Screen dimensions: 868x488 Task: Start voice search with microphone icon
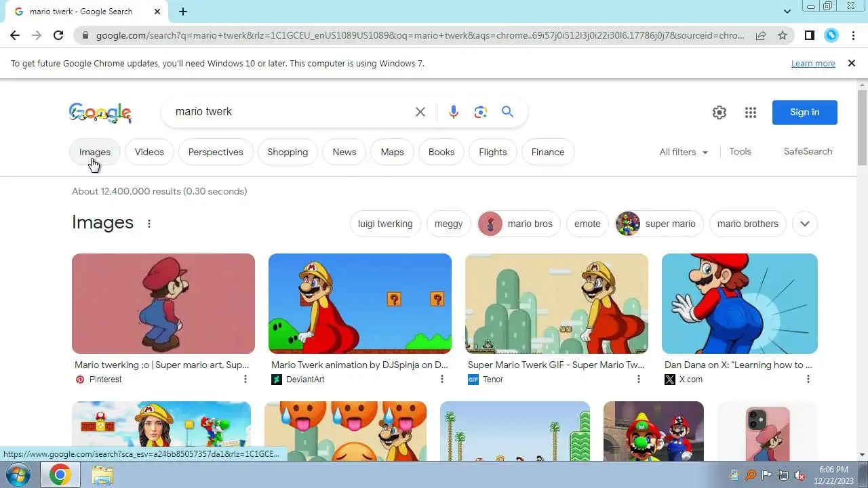click(454, 112)
